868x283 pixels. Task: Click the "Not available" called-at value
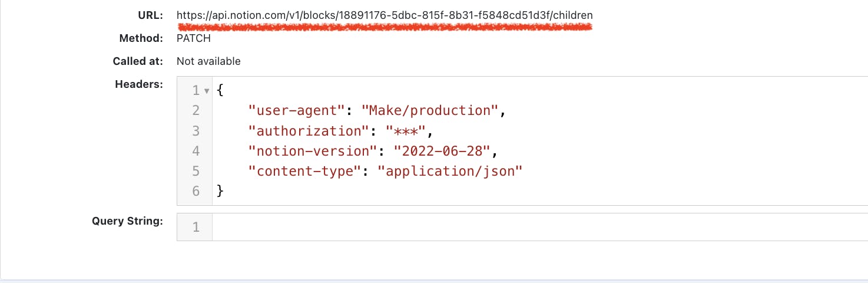[208, 61]
